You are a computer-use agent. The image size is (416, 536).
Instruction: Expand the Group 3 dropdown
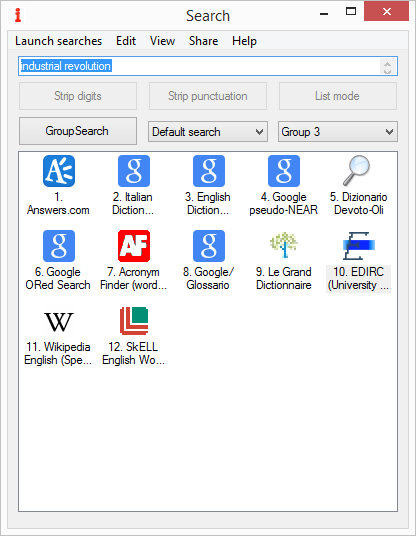(338, 132)
